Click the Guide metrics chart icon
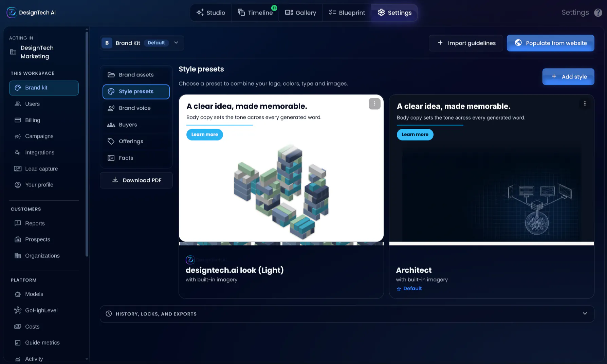 pyautogui.click(x=18, y=343)
